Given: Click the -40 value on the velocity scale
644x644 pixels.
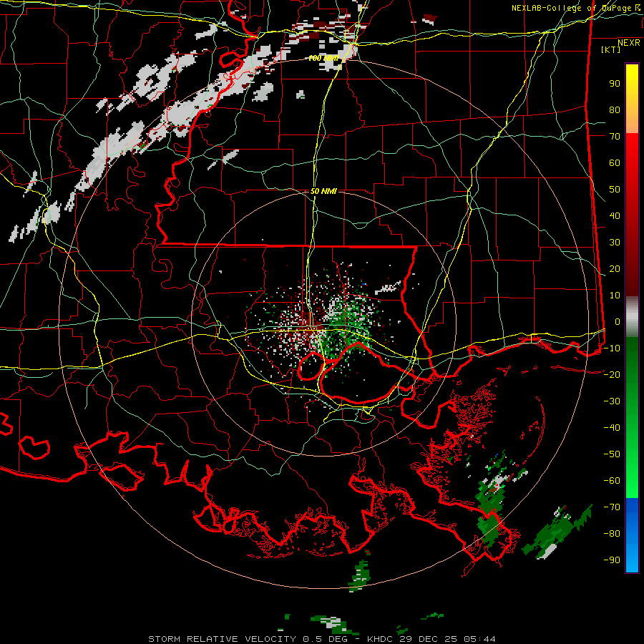Looking at the screenshot, I should pos(612,428).
